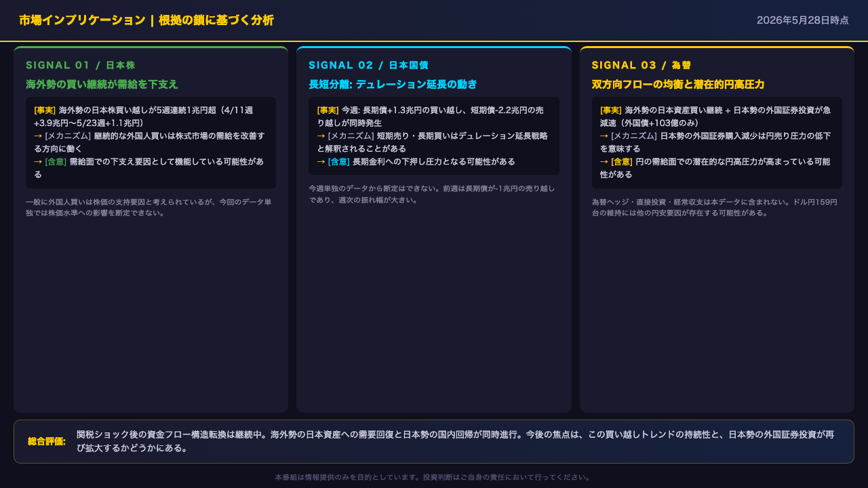Screen dimensions: 868x488
Task: Click the footer disclaimer 本番組は情報提供のみを目的
Action: tap(433, 477)
